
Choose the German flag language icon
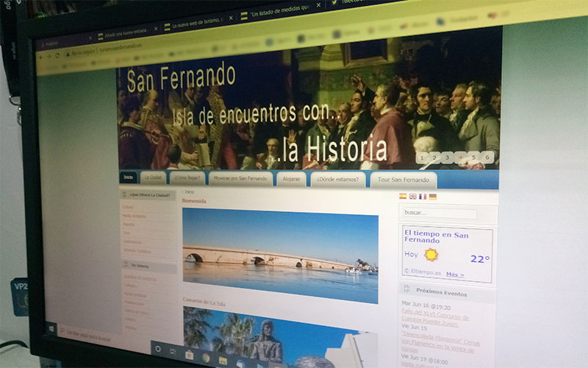tap(433, 197)
